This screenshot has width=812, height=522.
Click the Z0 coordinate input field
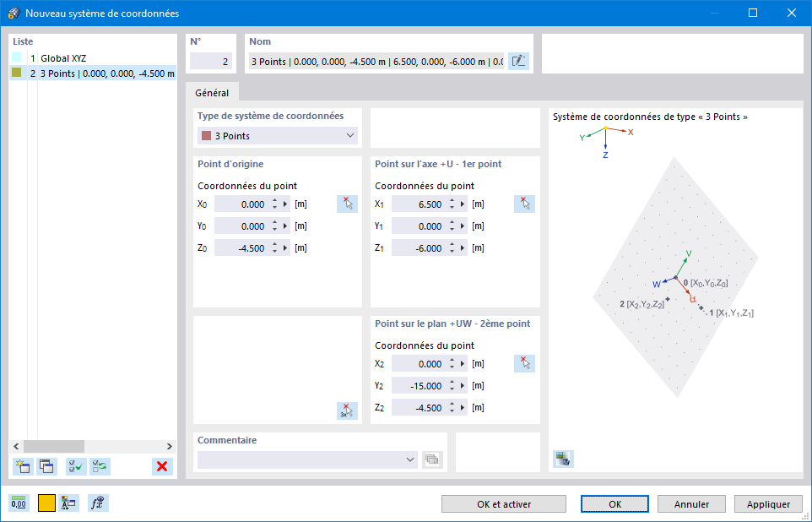[x=242, y=247]
